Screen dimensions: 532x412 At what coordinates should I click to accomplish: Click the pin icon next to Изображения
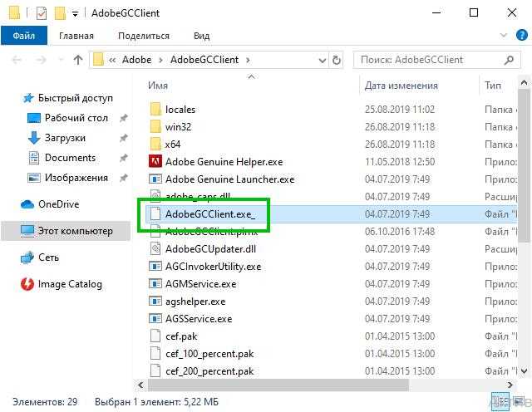coord(124,178)
